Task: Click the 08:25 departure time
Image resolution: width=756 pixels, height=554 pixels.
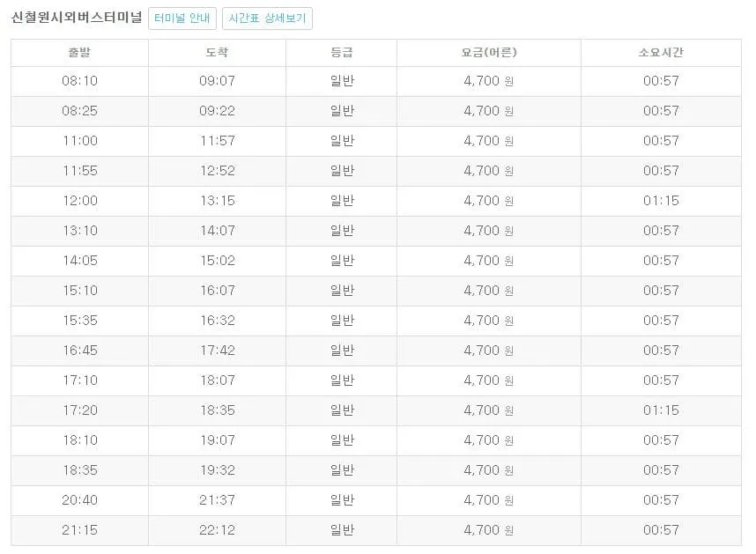Action: pyautogui.click(x=79, y=111)
